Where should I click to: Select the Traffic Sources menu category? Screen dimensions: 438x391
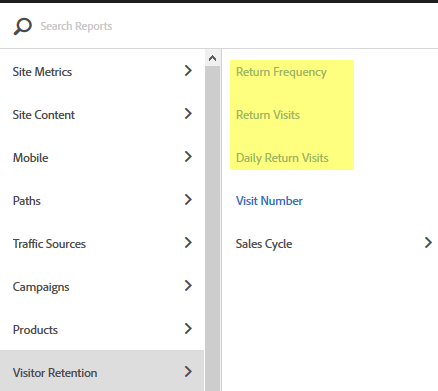pos(102,244)
